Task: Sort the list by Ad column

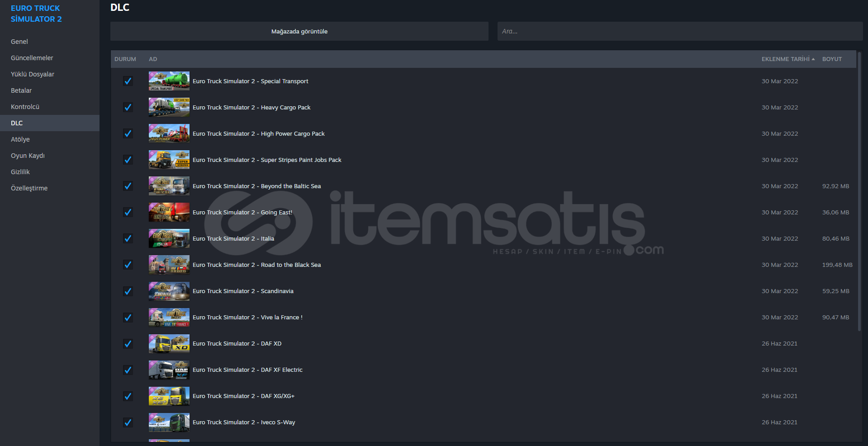Action: point(153,59)
